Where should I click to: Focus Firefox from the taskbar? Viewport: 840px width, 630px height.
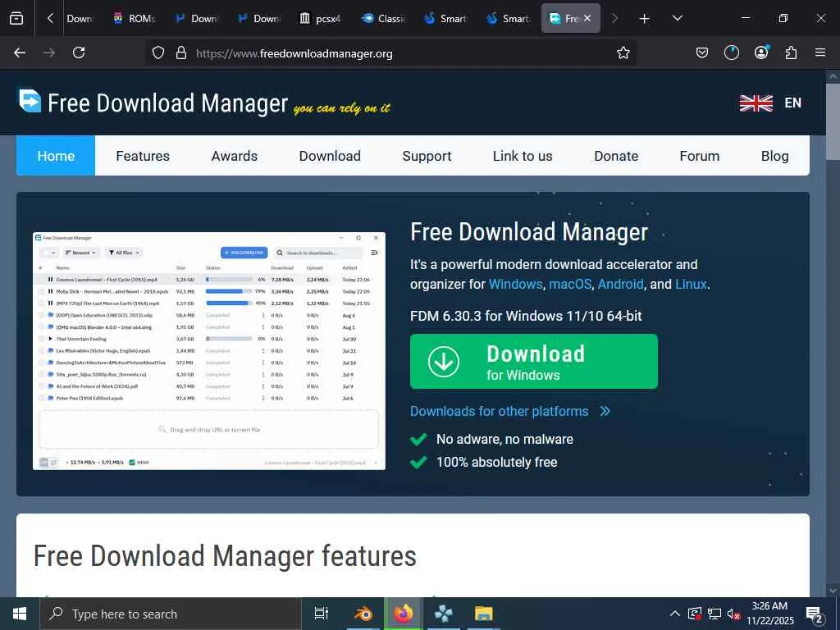(x=404, y=614)
